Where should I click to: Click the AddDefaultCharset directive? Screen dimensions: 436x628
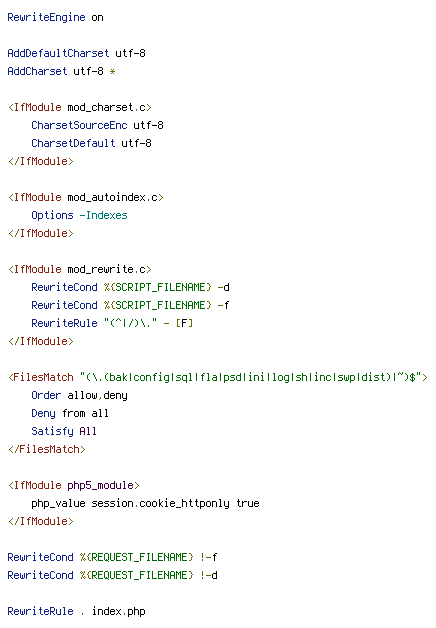tap(58, 53)
